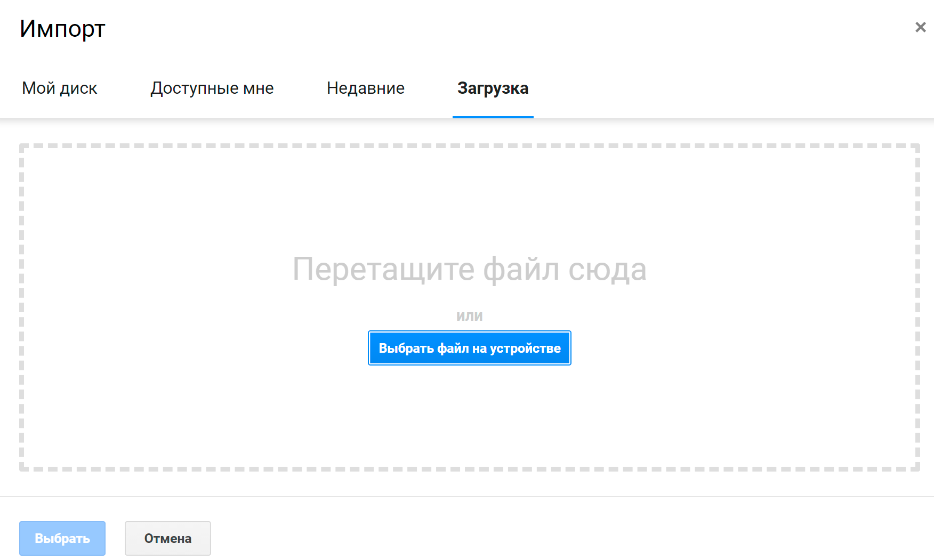Cancel import with the Отмена button

pos(168,538)
